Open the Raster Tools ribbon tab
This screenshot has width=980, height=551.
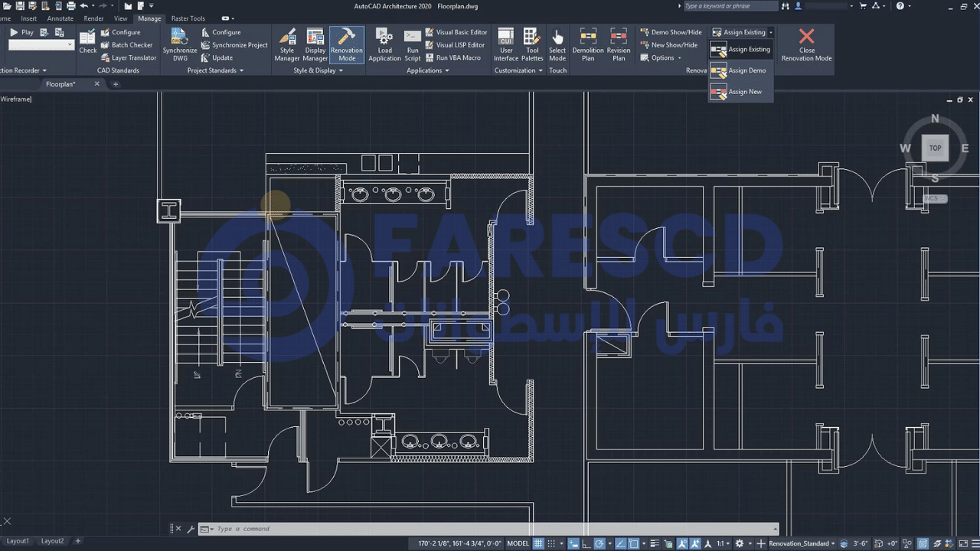188,18
